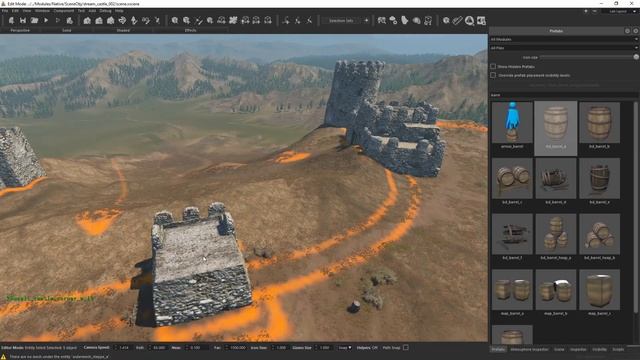Click the plus button beside Selection Sets
Image resolution: width=640 pixels, height=360 pixels.
point(366,20)
